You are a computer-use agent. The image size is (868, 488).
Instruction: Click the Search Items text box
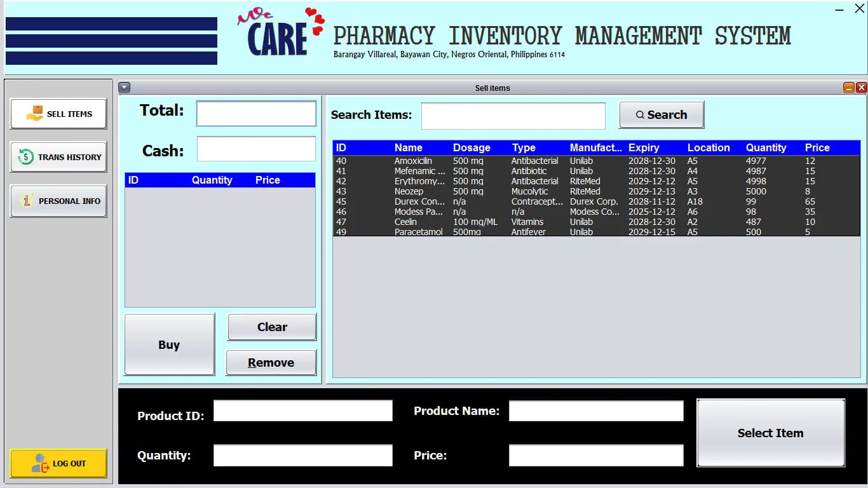point(513,116)
